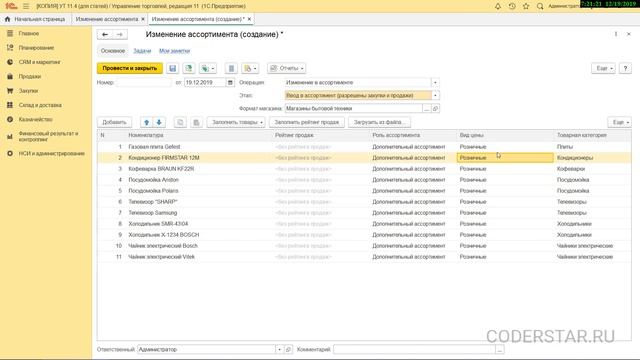Open the notifications bell icon
The width and height of the screenshot is (640, 360).
click(498, 6)
